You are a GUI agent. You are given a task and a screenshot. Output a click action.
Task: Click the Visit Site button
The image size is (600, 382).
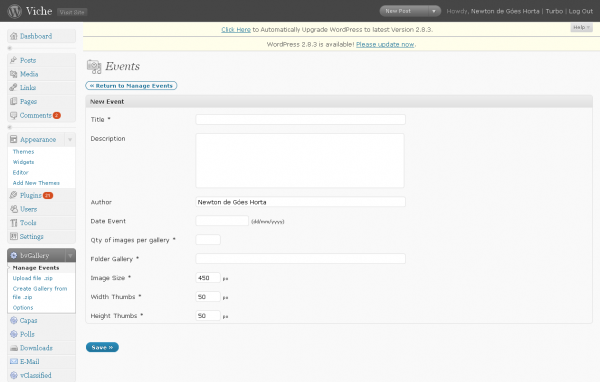coord(72,12)
